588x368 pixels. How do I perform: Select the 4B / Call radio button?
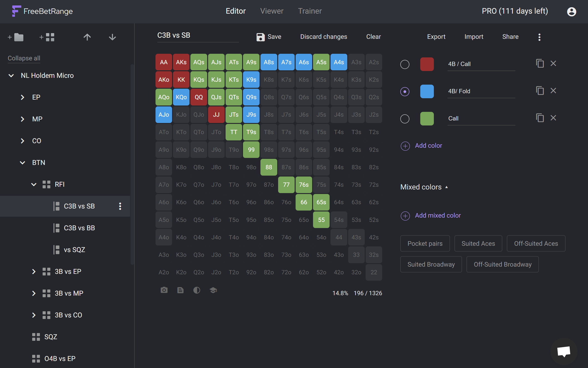pyautogui.click(x=405, y=64)
